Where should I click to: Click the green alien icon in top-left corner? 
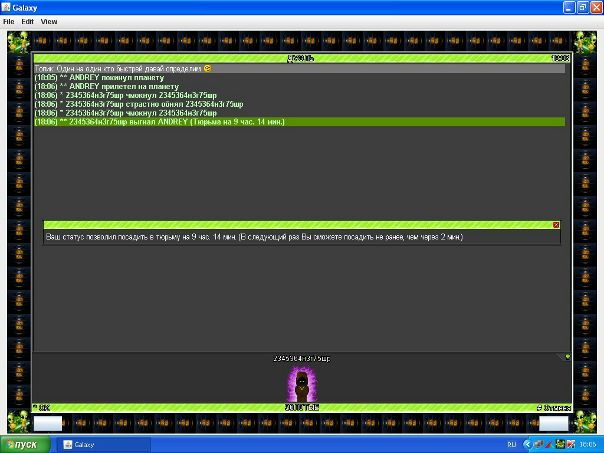pos(16,42)
